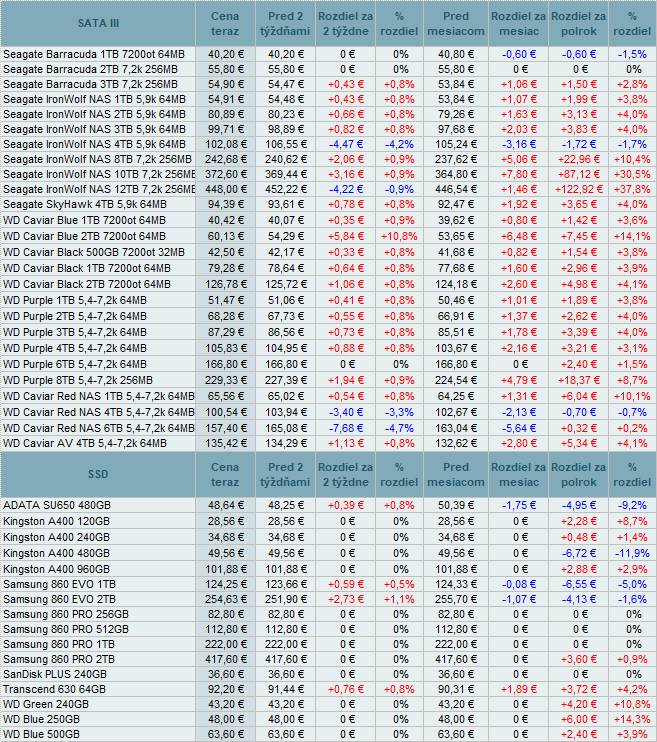Click WD Blue 500GB product name
The height and width of the screenshot is (742, 657).
[x=41, y=735]
